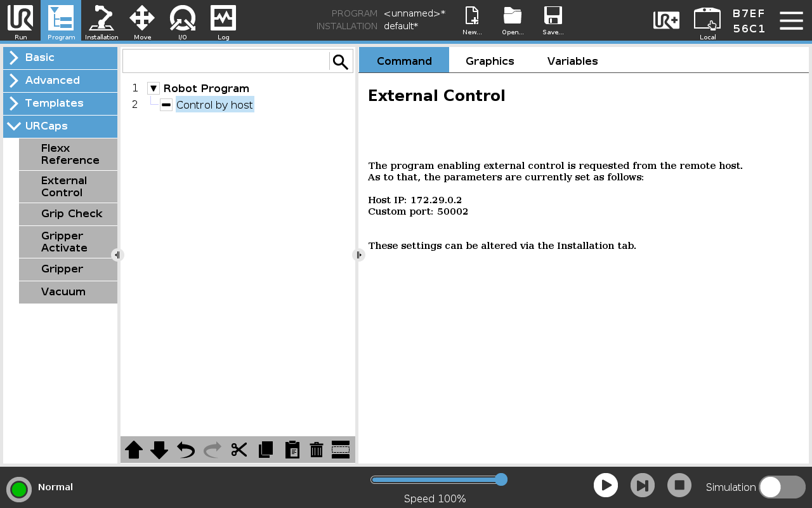
Task: Collapse the URCaps section
Action: (60, 126)
